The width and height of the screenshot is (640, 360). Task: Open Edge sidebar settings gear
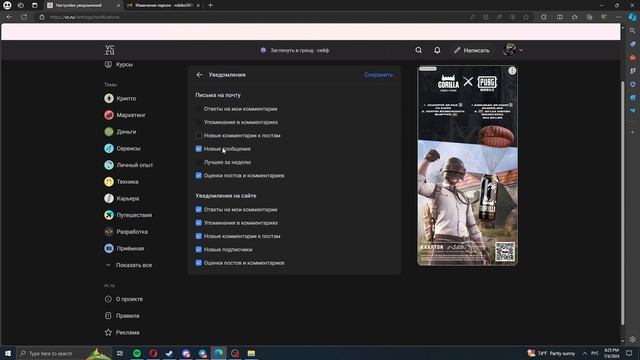pyautogui.click(x=632, y=340)
